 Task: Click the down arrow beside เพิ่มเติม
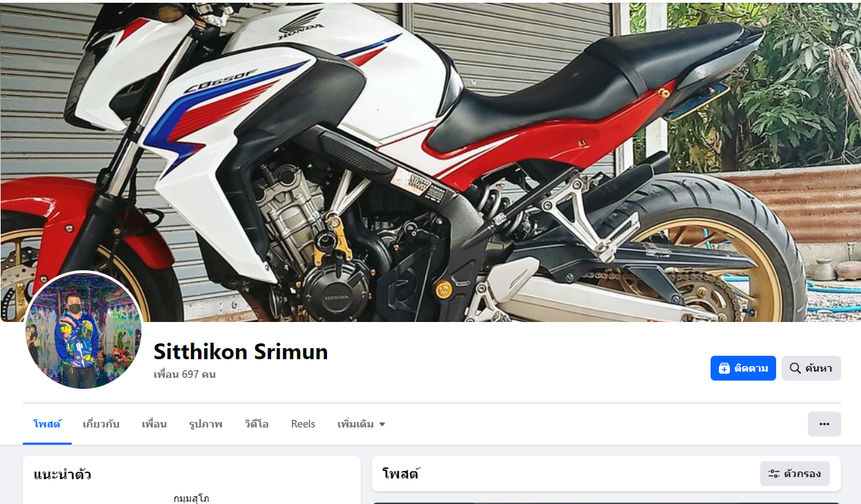(382, 424)
